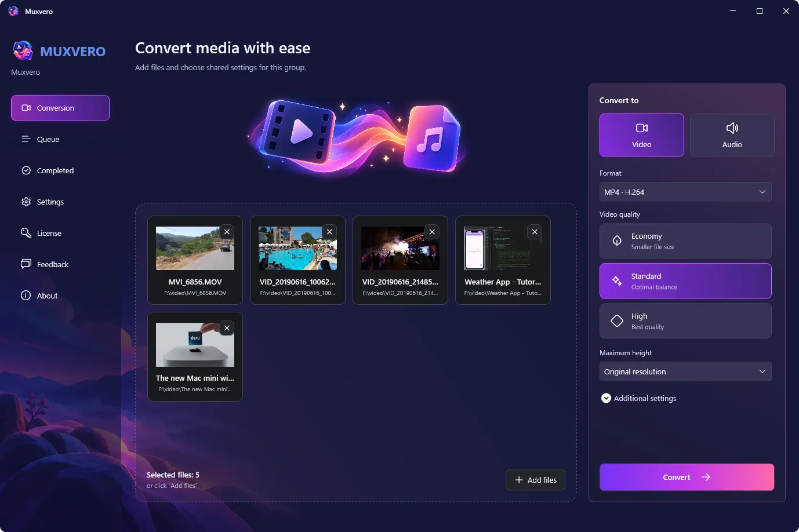This screenshot has width=799, height=532.
Task: Open the Maximum height dropdown
Action: point(685,371)
